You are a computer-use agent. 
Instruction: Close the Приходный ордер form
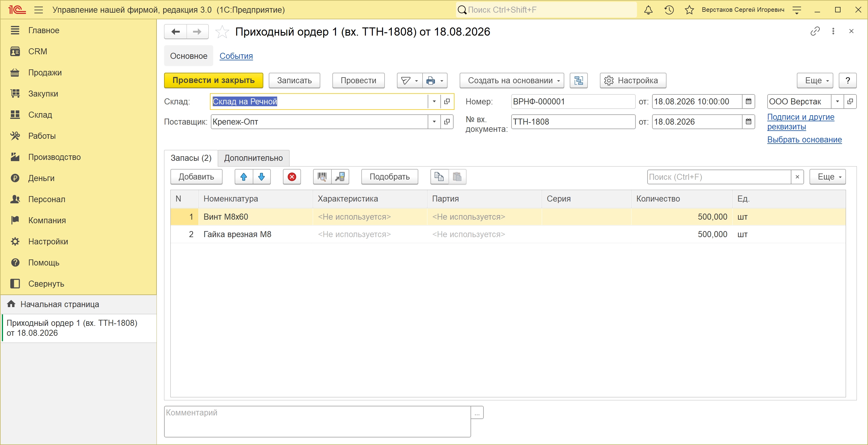tap(851, 31)
